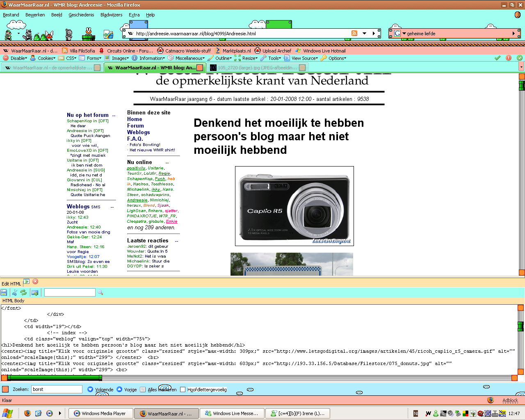
Task: Click the Adblock status bar icon
Action: point(510,400)
